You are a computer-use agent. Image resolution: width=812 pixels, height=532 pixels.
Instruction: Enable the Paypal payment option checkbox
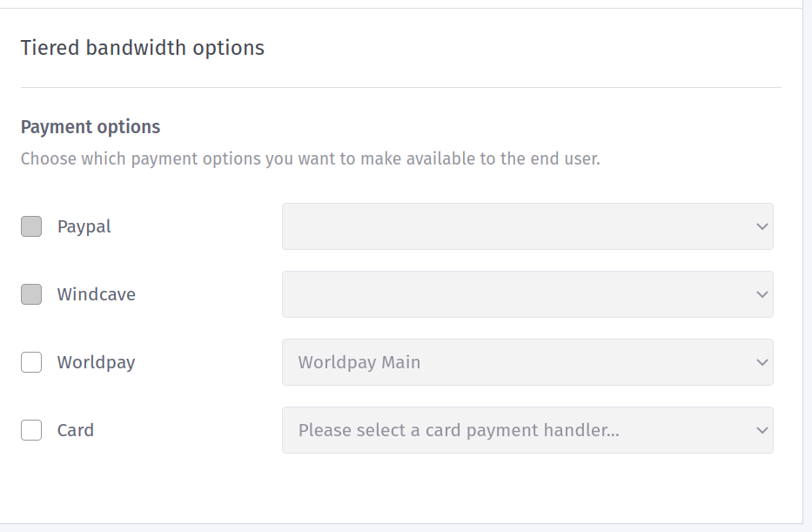(31, 226)
